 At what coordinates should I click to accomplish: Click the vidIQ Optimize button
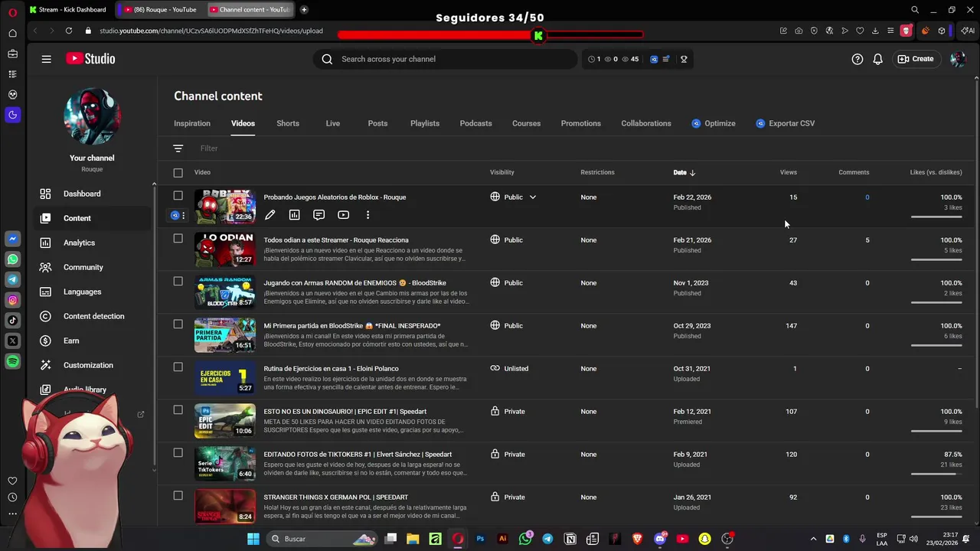(x=714, y=123)
